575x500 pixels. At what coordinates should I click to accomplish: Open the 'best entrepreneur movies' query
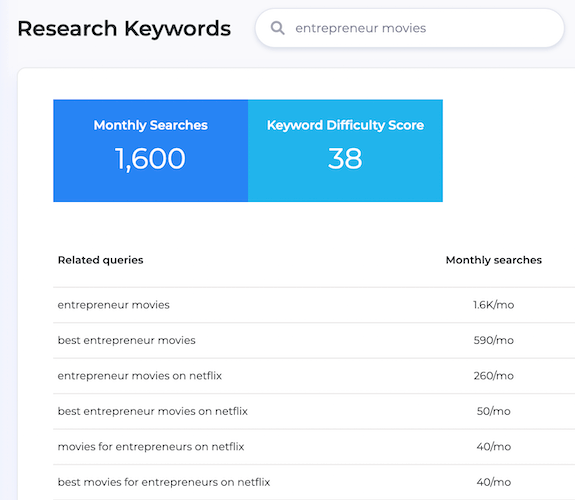[x=127, y=340]
